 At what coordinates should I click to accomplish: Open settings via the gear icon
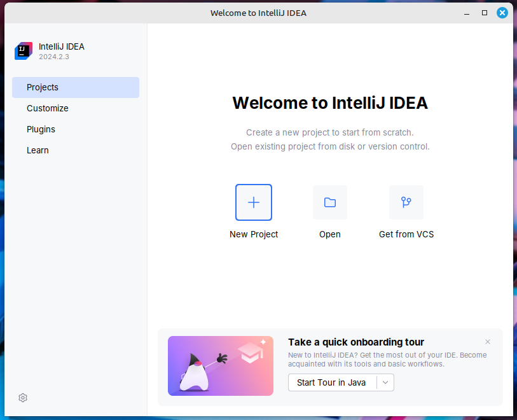[x=22, y=397]
